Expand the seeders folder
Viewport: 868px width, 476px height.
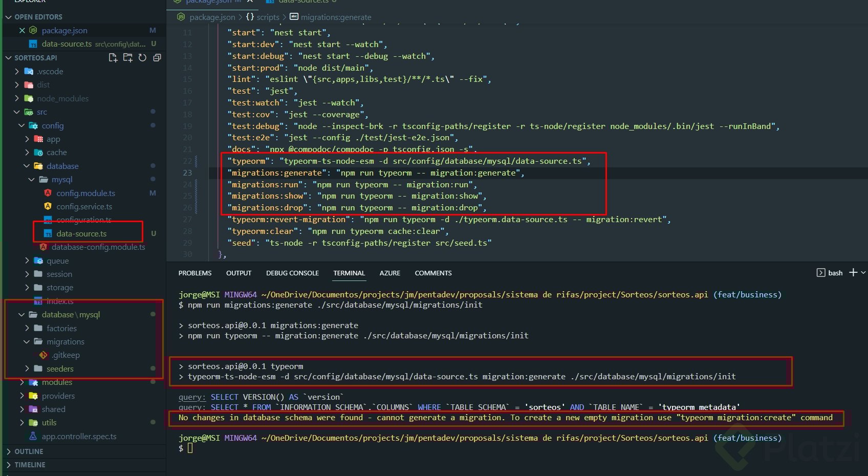[x=27, y=369]
